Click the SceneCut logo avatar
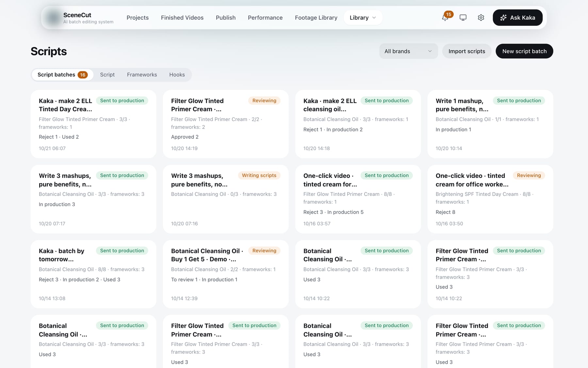The width and height of the screenshot is (588, 368). [x=53, y=18]
